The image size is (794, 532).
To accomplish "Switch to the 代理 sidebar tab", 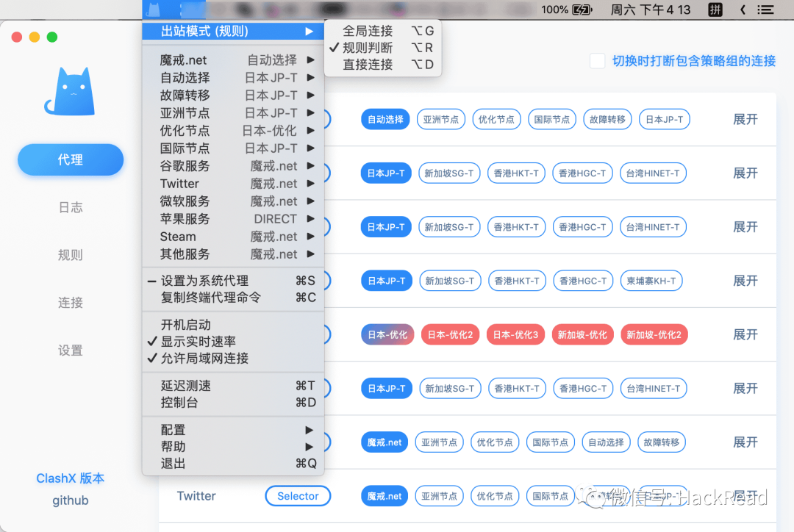I will click(71, 160).
